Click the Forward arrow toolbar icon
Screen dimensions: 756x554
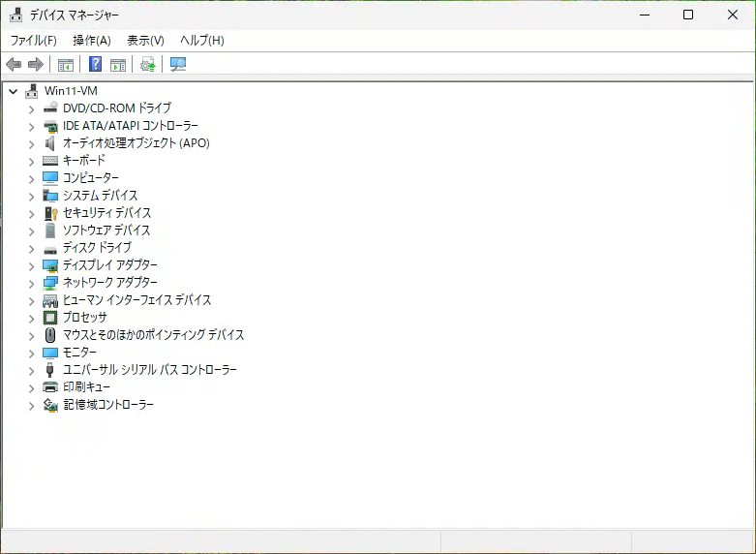[36, 64]
